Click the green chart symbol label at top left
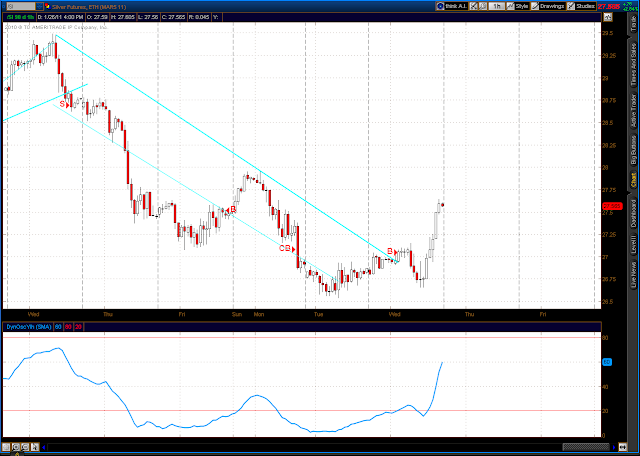This screenshot has height=456, width=640. [x=20, y=17]
